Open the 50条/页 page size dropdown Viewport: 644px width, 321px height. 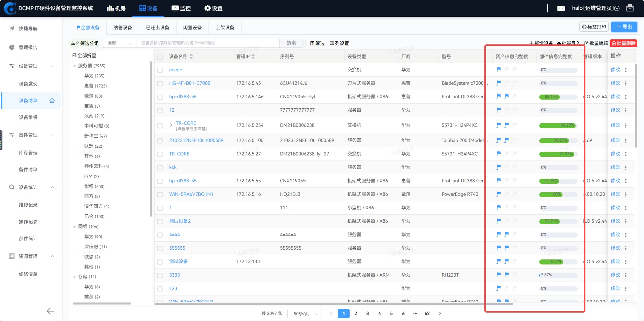point(304,314)
